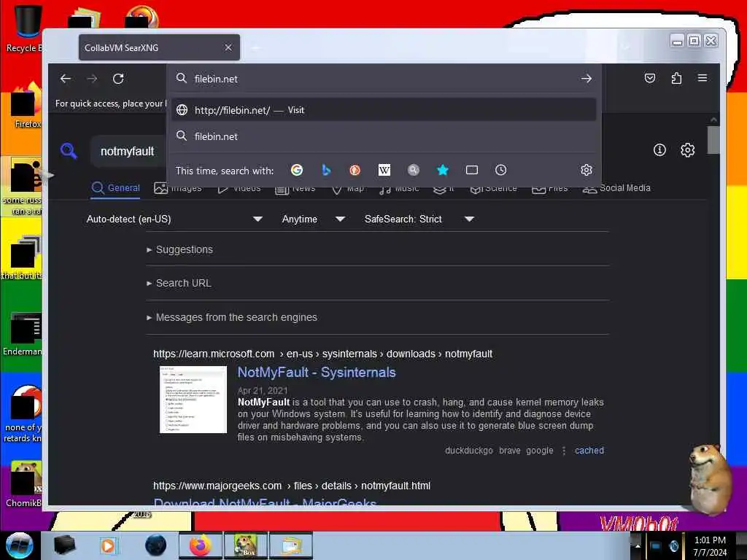
Task: Click the notmyfault search box
Action: click(x=128, y=152)
